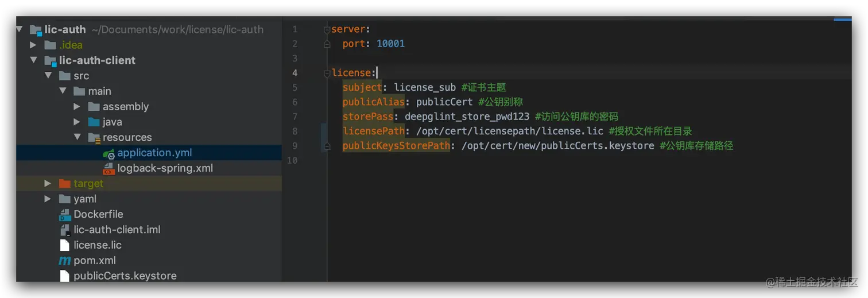Fold the license block in gutter
This screenshot has height=298, width=868.
[x=327, y=73]
